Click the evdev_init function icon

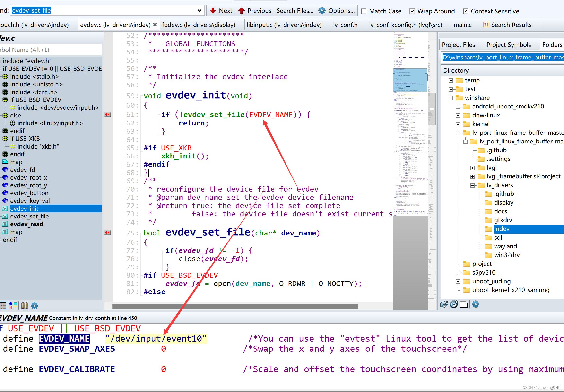click(x=5, y=209)
